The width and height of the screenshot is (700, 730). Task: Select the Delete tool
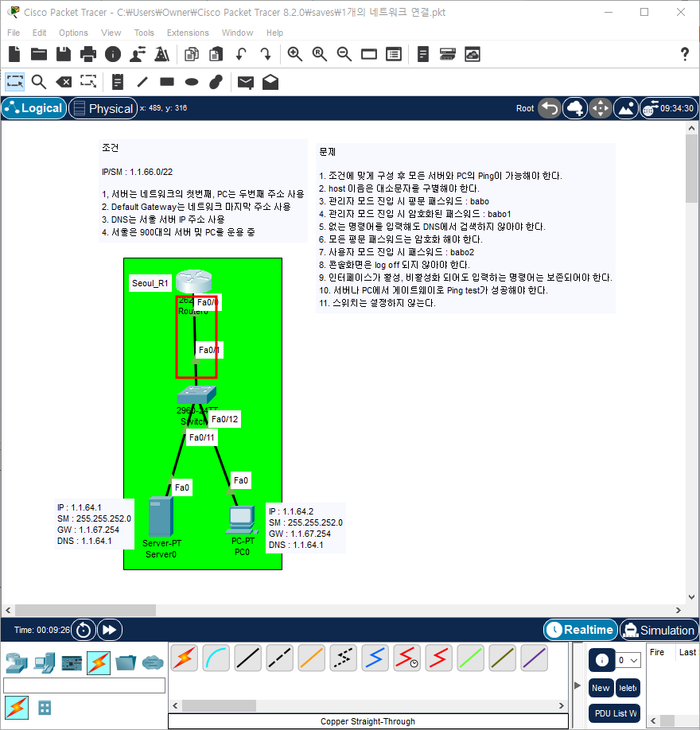coord(64,83)
